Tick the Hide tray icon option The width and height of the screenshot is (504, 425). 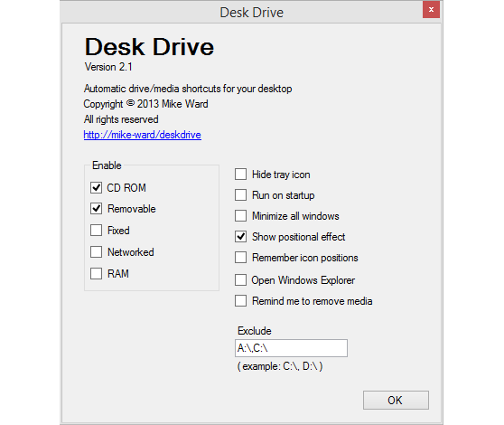tap(241, 174)
